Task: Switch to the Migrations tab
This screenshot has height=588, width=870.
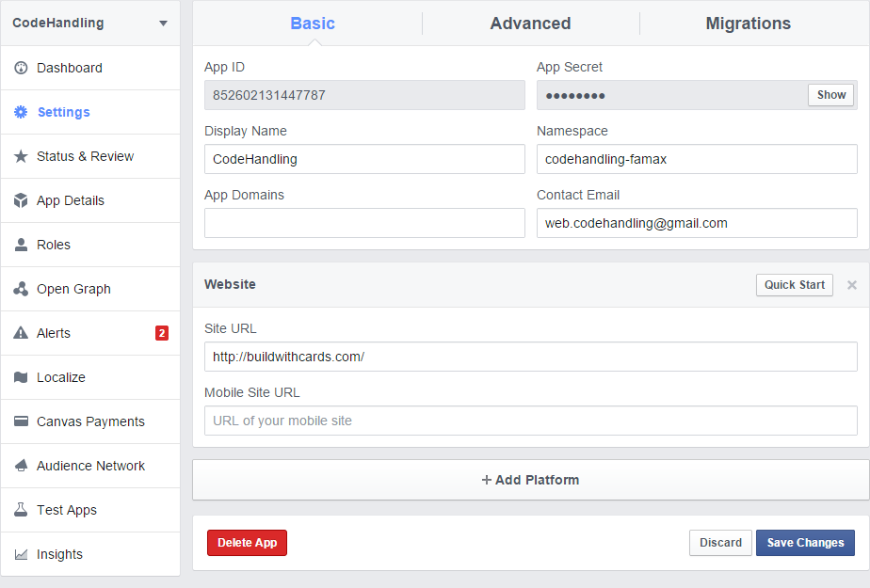Action: tap(748, 24)
